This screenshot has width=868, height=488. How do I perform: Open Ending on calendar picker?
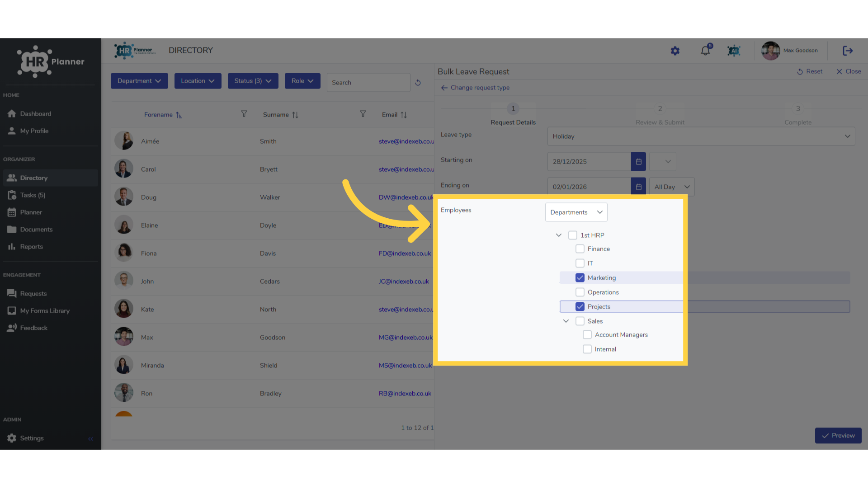tap(638, 187)
